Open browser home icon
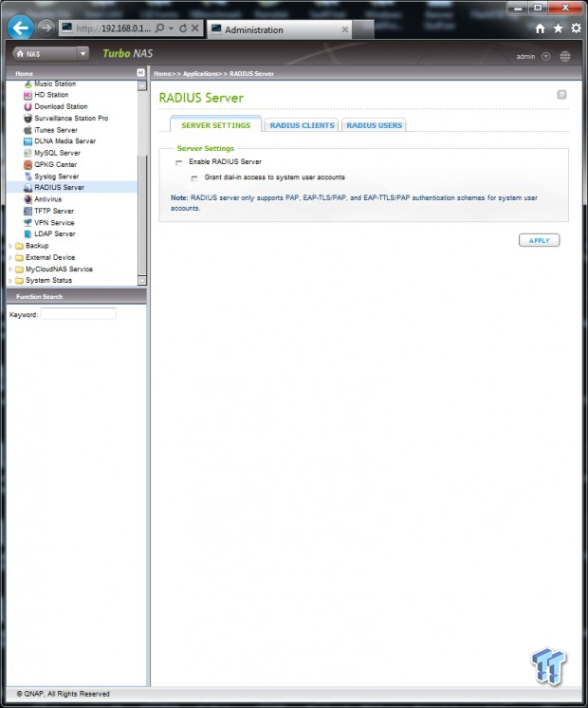588x708 pixels. (x=540, y=28)
